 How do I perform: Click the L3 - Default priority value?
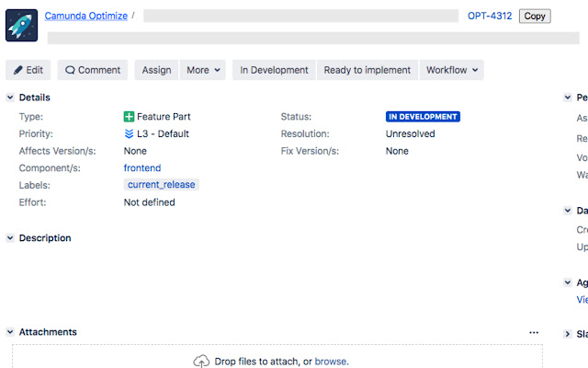[x=163, y=133]
